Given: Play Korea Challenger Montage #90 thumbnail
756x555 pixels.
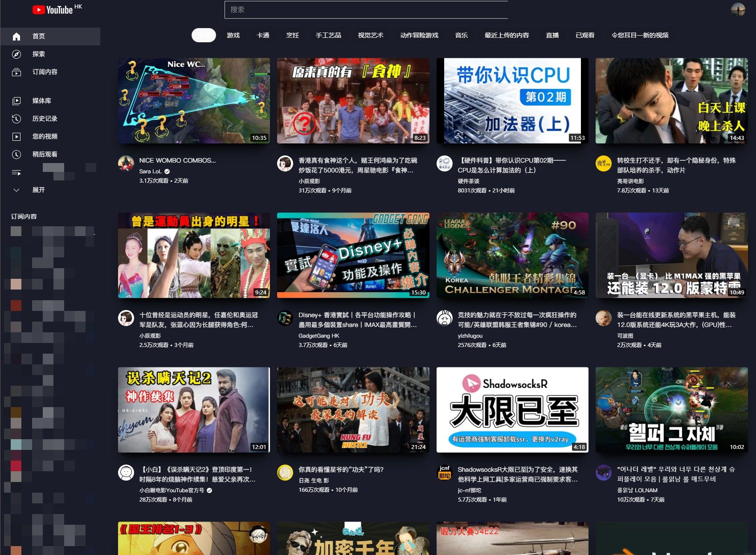Looking at the screenshot, I should tap(512, 255).
